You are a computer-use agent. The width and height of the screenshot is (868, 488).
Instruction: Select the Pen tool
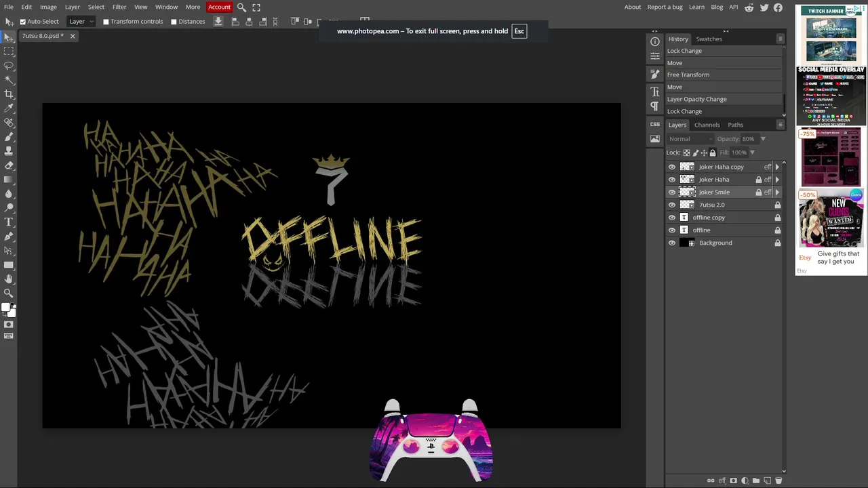(x=9, y=237)
